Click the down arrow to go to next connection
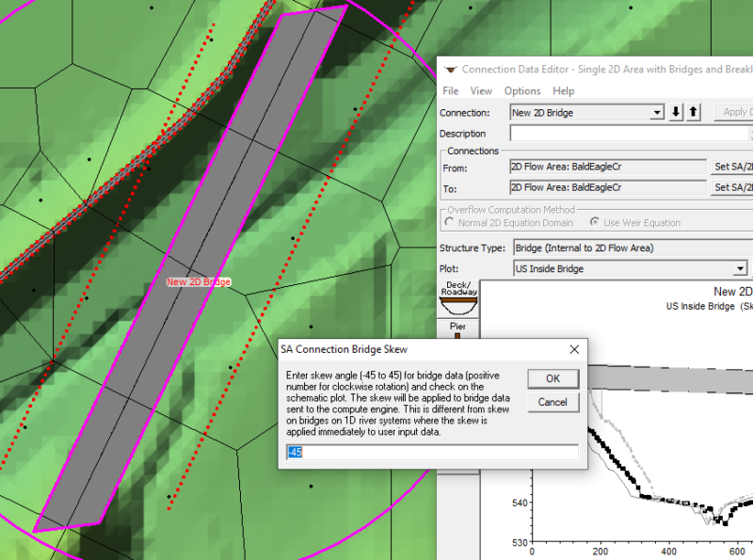This screenshot has width=753, height=560. [x=676, y=112]
